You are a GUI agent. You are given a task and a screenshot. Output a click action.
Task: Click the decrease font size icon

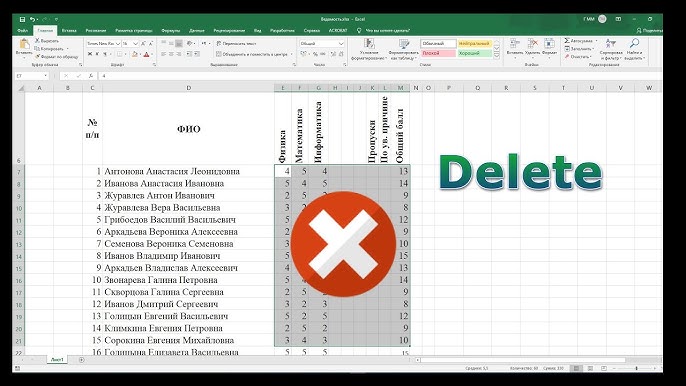(x=150, y=43)
